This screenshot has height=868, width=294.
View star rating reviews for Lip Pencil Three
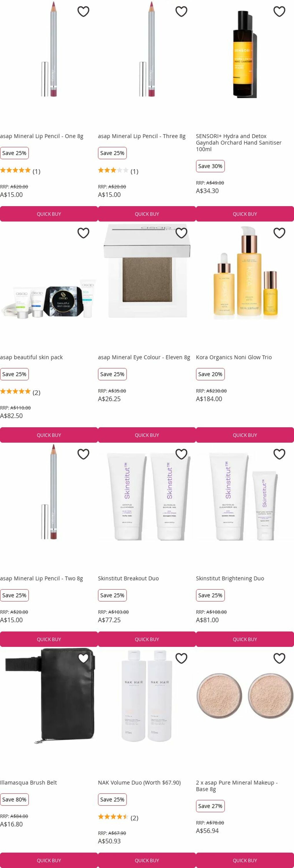point(118,171)
